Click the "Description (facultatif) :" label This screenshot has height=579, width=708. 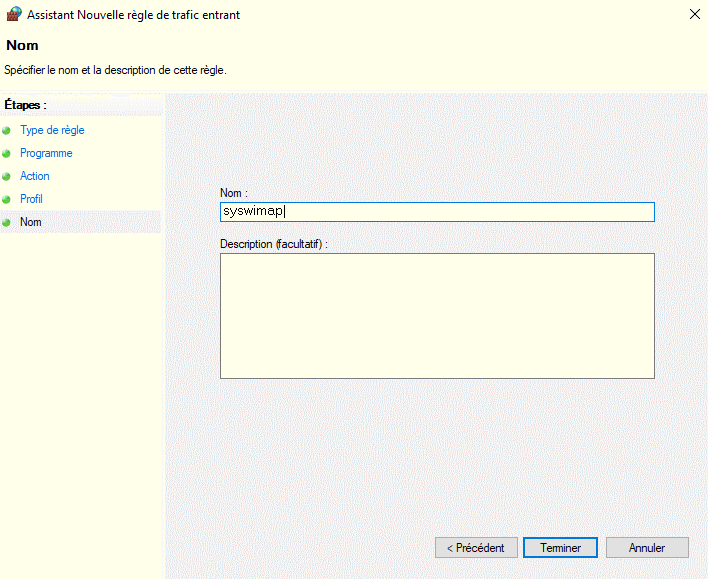(274, 244)
